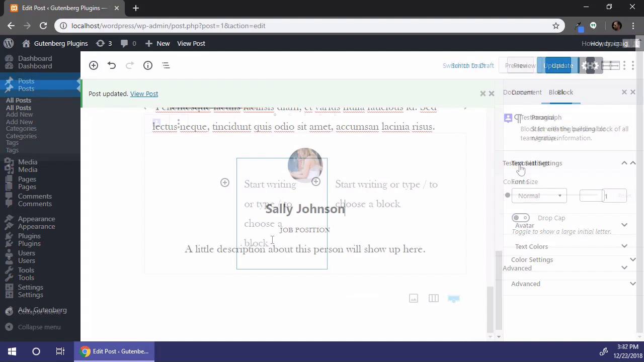Toggle the Drop Cap switch
This screenshot has width=644, height=362.
[521, 218]
